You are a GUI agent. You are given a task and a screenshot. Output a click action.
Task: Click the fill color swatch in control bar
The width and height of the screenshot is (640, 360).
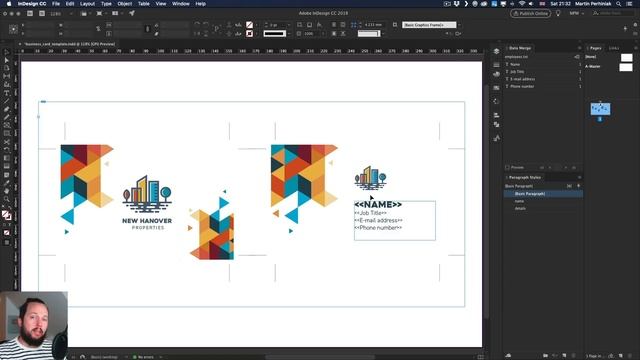(249, 25)
